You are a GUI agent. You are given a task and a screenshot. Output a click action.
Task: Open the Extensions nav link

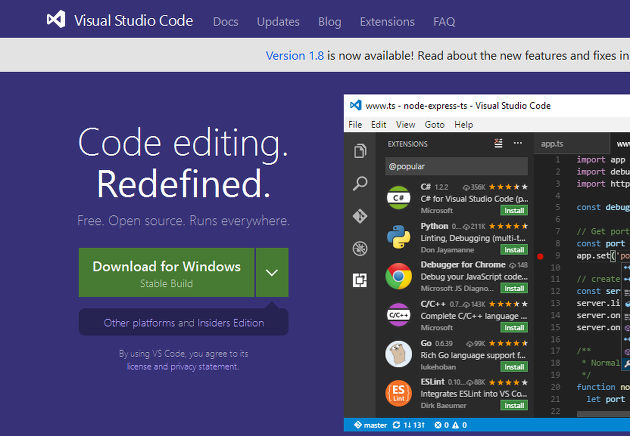point(387,22)
